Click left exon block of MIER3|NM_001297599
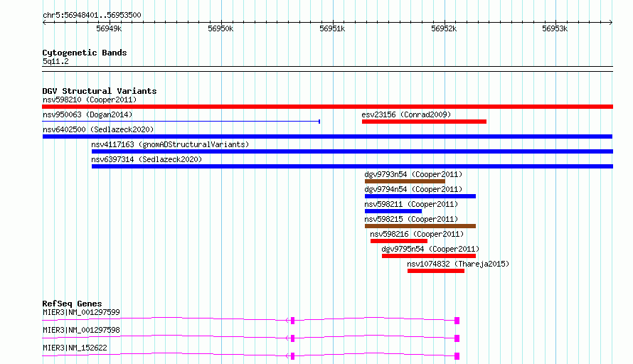The image size is (633, 364). point(293,321)
